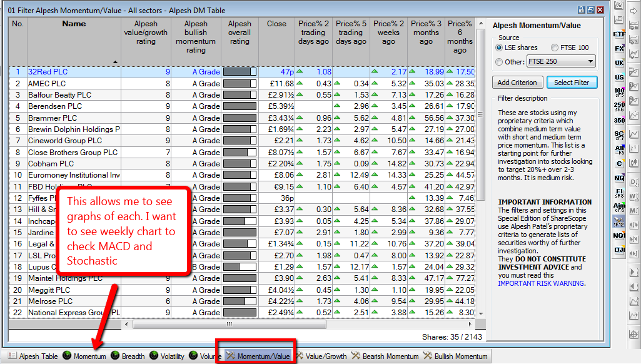The image size is (641, 364).
Task: Switch to Momentum tab
Action: 84,356
